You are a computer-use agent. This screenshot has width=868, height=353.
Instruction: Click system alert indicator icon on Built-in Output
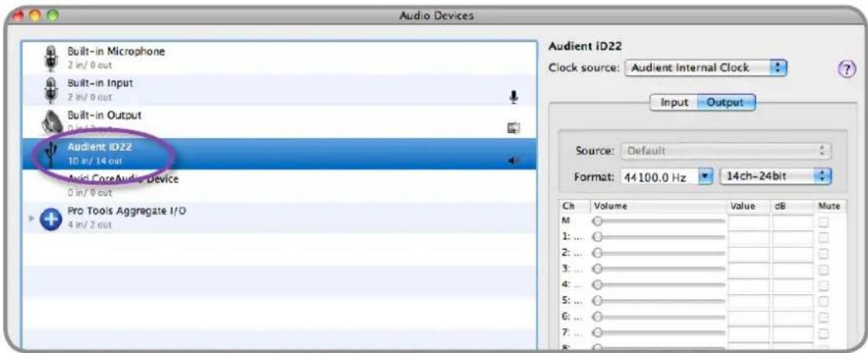pos(513,129)
